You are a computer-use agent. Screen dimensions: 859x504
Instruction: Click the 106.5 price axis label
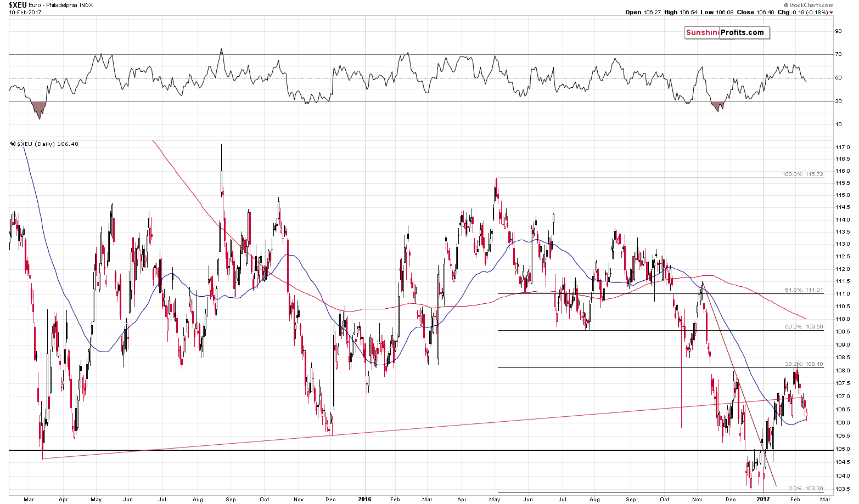tap(843, 410)
